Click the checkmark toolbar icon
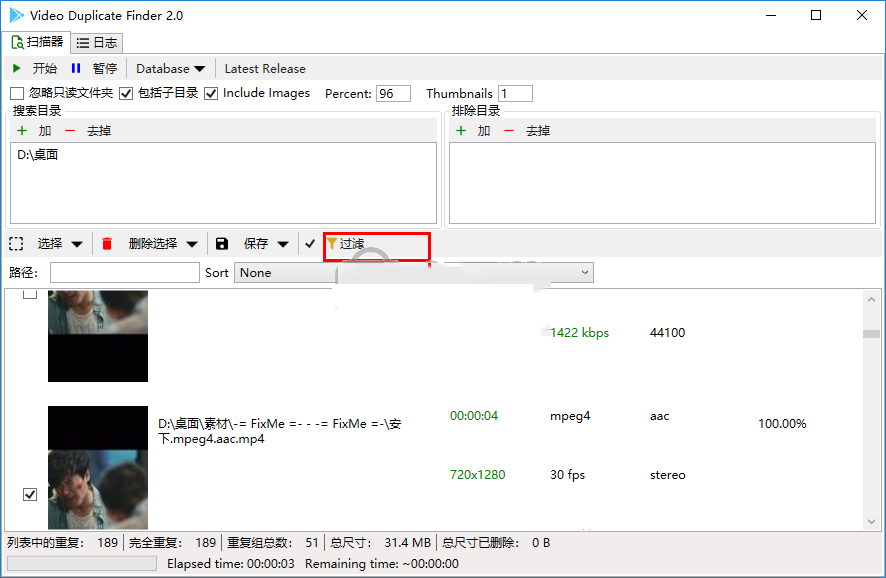Screen dimensions: 886x578 click(x=310, y=244)
